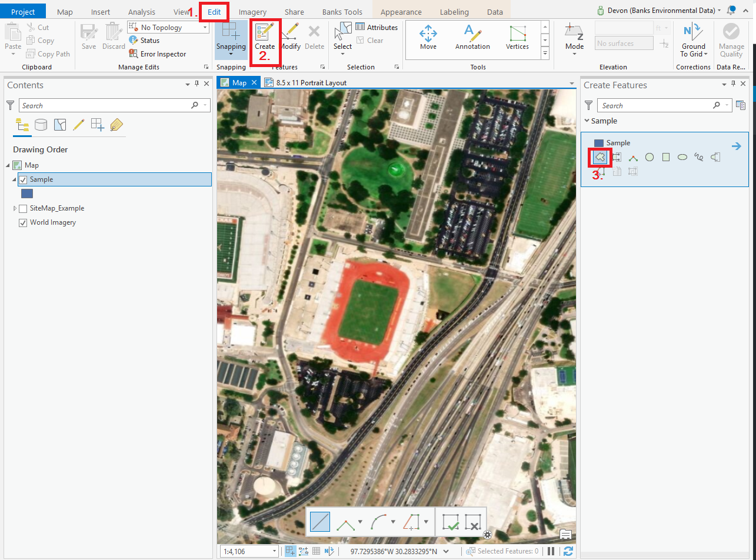Check the SiteMap_Example layer checkbox
756x560 pixels.
click(23, 208)
